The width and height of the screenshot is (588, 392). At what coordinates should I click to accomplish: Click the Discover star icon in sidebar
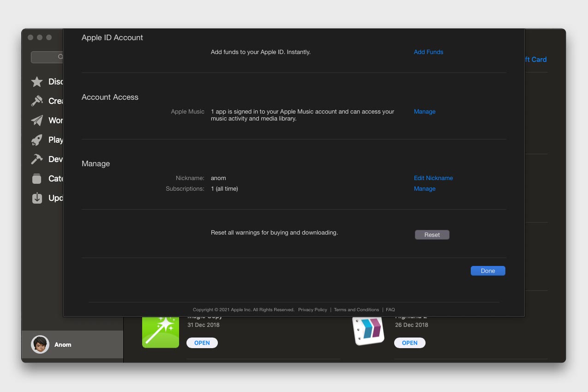click(37, 82)
